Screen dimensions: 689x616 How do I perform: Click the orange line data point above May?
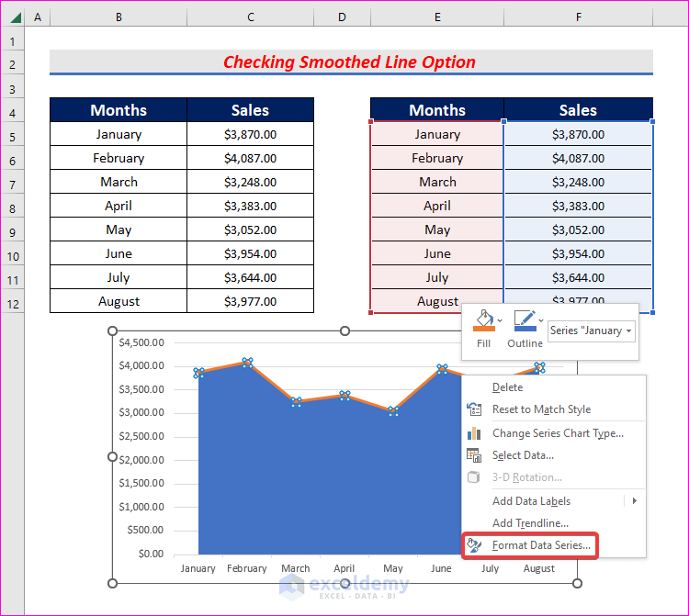[393, 411]
